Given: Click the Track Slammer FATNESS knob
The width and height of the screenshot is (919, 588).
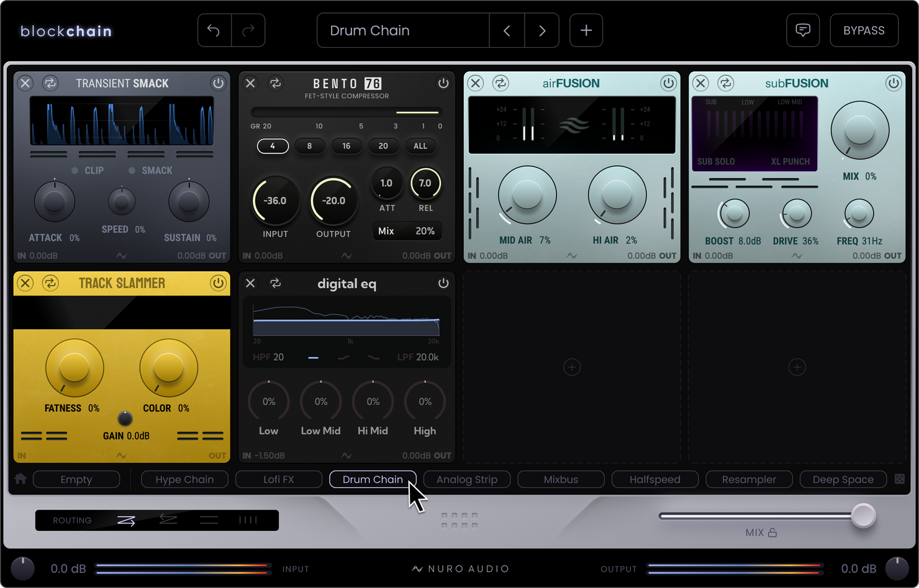Looking at the screenshot, I should (x=75, y=368).
